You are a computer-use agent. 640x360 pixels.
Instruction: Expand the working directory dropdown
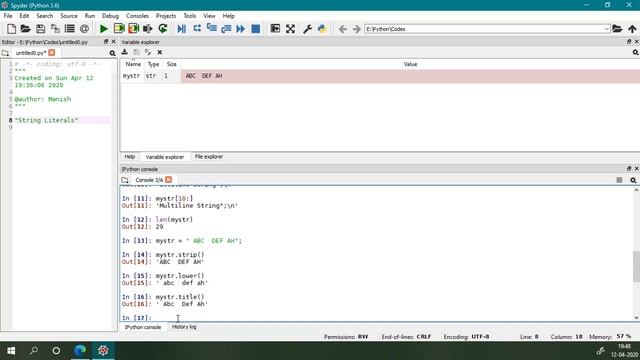(606, 29)
